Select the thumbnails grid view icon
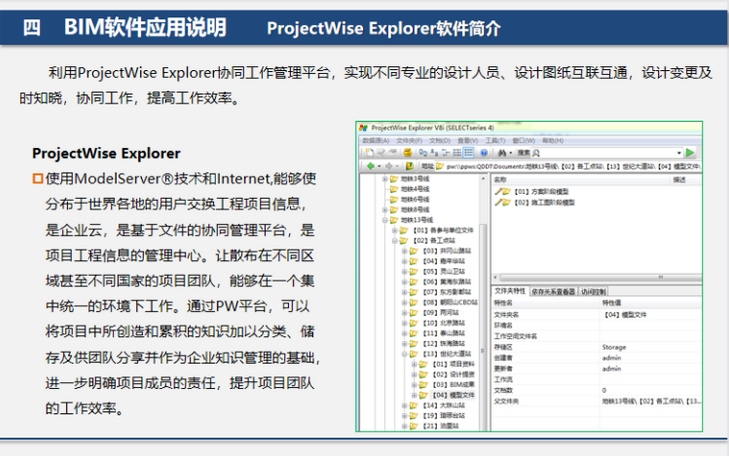Viewport: 729px width, 456px height. [457, 152]
